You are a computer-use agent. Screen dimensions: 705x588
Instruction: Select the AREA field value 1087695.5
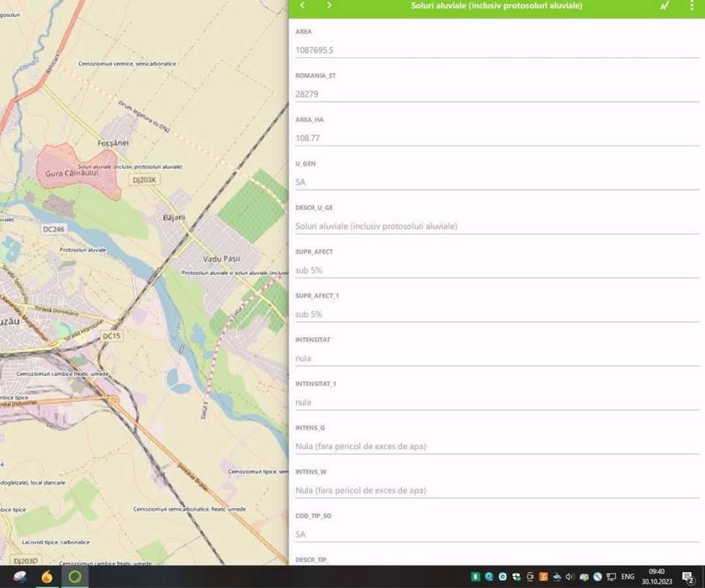pyautogui.click(x=315, y=50)
